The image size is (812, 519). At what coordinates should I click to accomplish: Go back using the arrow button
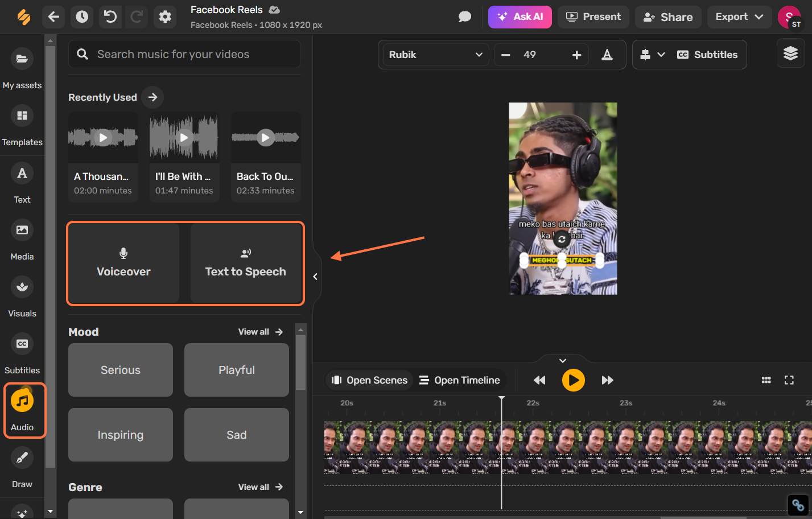point(53,17)
